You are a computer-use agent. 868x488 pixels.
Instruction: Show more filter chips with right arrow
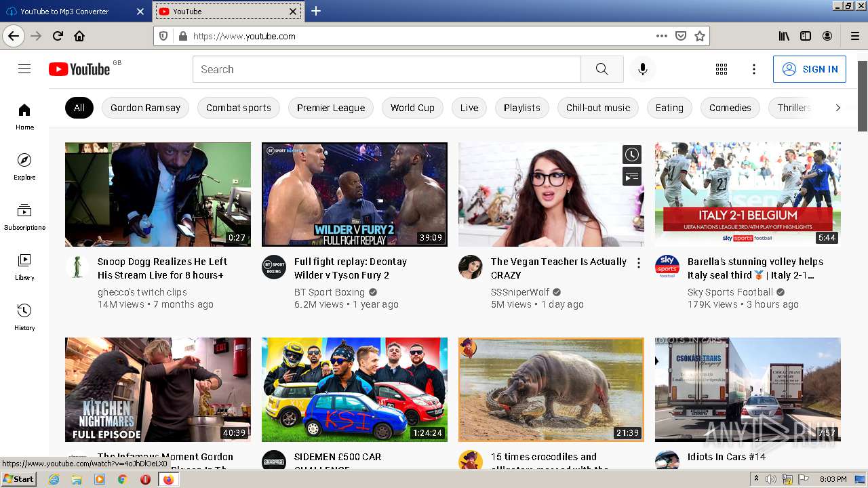(837, 108)
